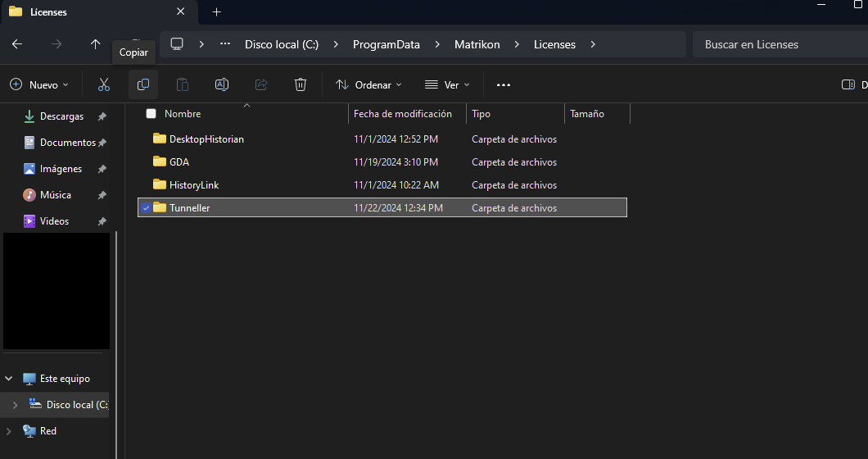Click the Tunneller folder icon
This screenshot has width=868, height=459.
pyautogui.click(x=160, y=207)
